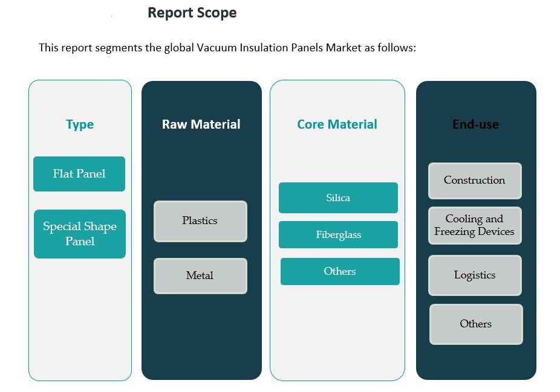The width and height of the screenshot is (560, 392).
Task: Click empty area of Raw Material panel
Action: tap(201, 338)
